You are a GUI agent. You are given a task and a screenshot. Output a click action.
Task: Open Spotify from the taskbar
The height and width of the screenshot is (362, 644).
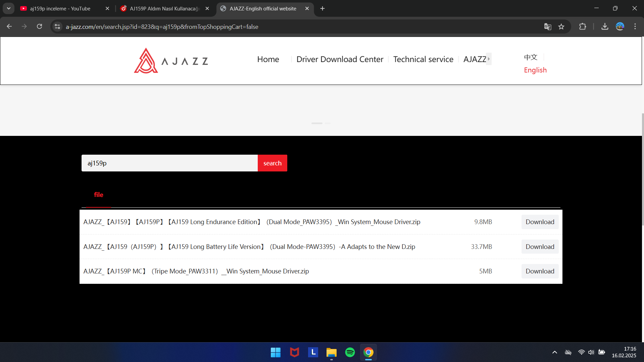pos(350,352)
